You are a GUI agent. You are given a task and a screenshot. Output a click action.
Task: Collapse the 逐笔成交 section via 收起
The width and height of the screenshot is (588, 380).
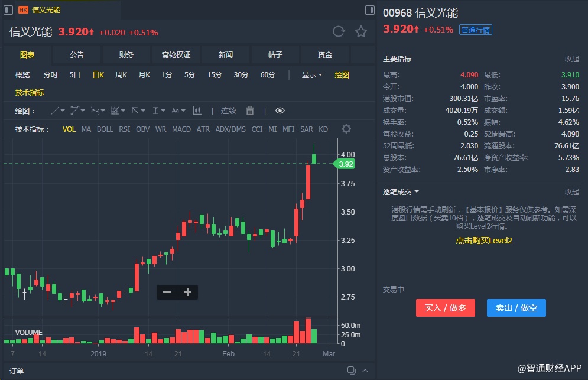pos(572,191)
